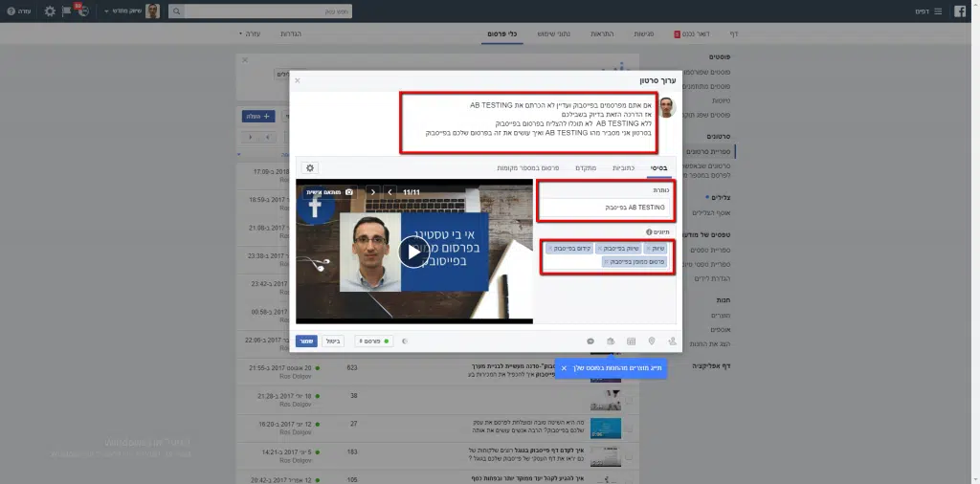Click the profile avatar in top bar
The height and width of the screenshot is (484, 980).
(152, 11)
